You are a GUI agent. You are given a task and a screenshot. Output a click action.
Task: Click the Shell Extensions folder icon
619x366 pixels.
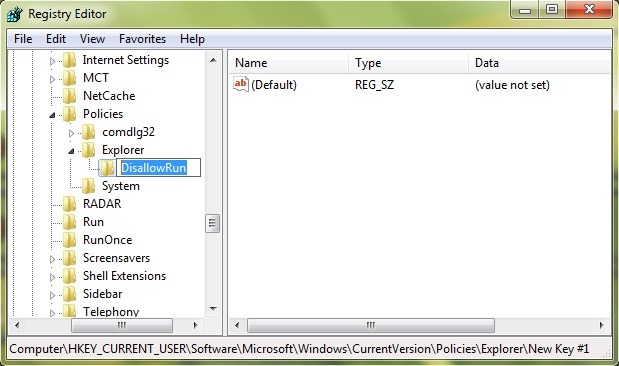69,276
